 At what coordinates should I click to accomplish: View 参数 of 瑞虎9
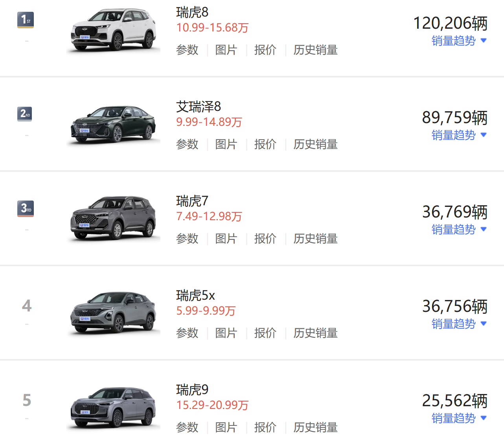click(187, 427)
